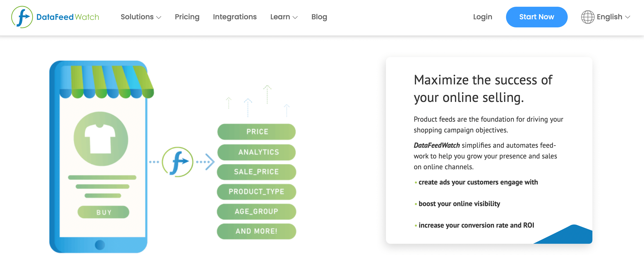This screenshot has width=644, height=277.
Task: Open the Solutions menu
Action: pyautogui.click(x=141, y=17)
